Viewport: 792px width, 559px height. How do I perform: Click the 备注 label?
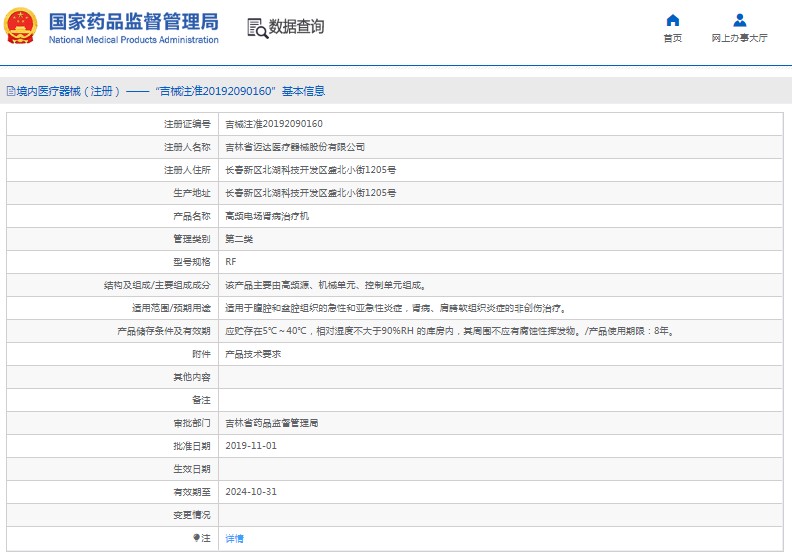point(202,400)
